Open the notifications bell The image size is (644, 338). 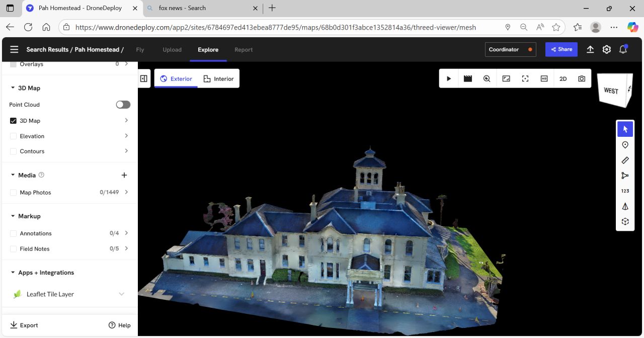click(623, 49)
